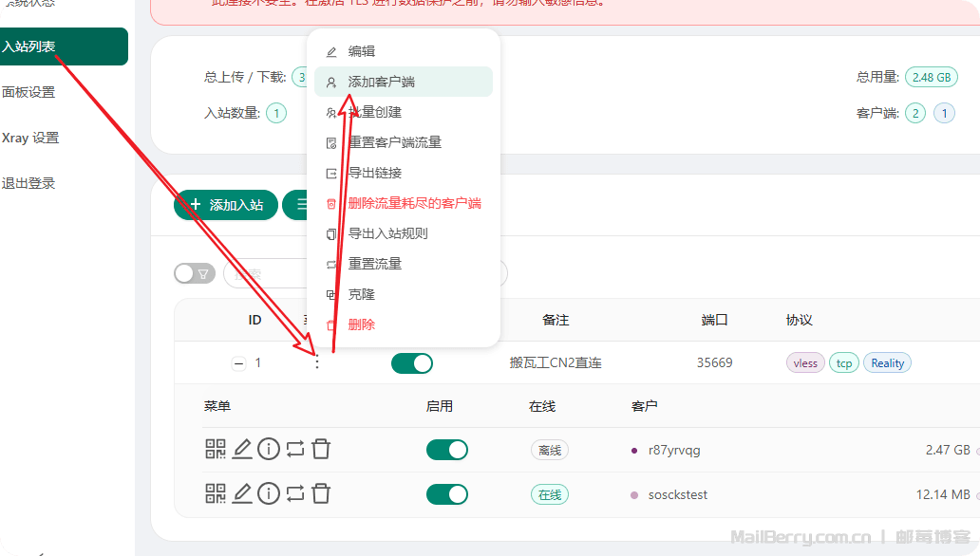Collapse inbound row 1 with minus icon
The image size is (980, 556).
coord(238,363)
